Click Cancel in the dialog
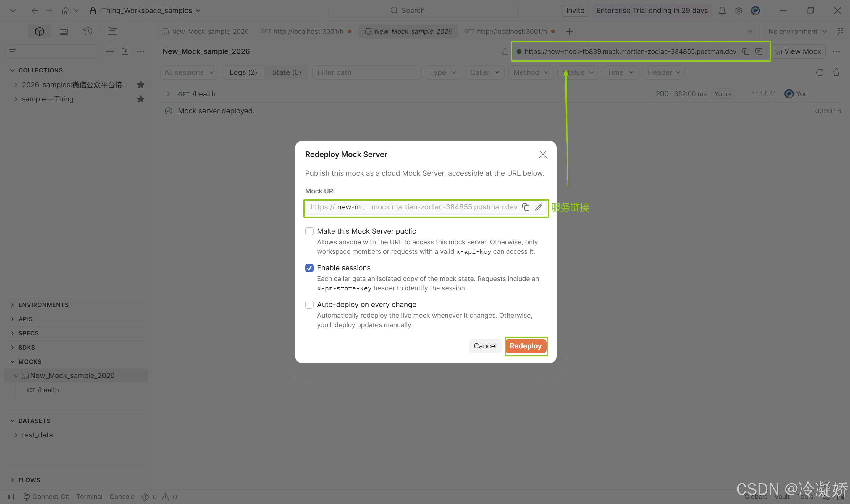Viewport: 850px width, 504px height. (485, 346)
